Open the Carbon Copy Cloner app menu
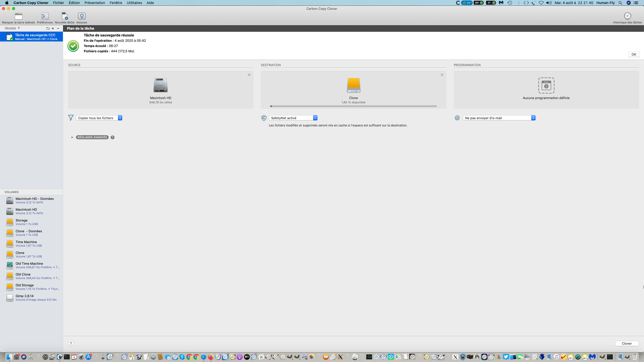 point(31,3)
